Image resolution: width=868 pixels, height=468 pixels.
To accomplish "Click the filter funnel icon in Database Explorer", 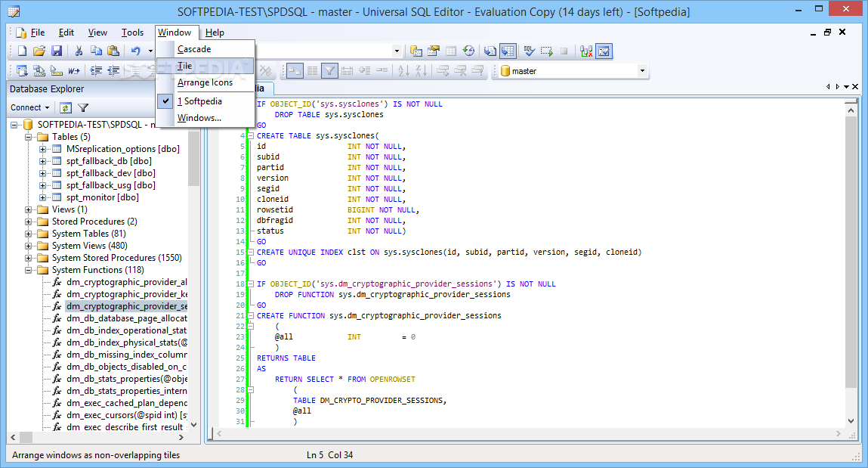I will [83, 108].
